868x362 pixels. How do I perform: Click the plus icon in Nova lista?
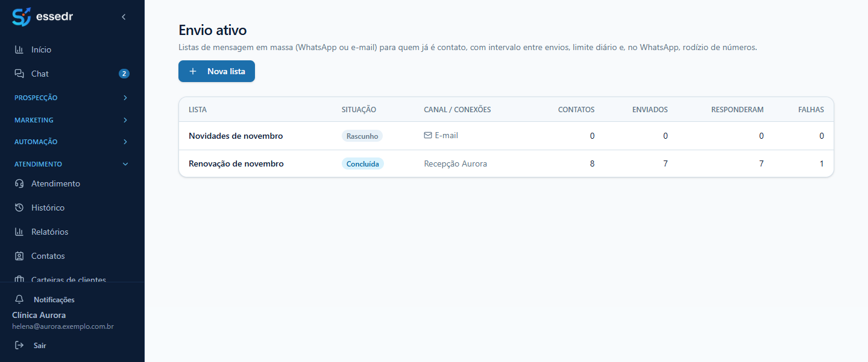tap(193, 71)
